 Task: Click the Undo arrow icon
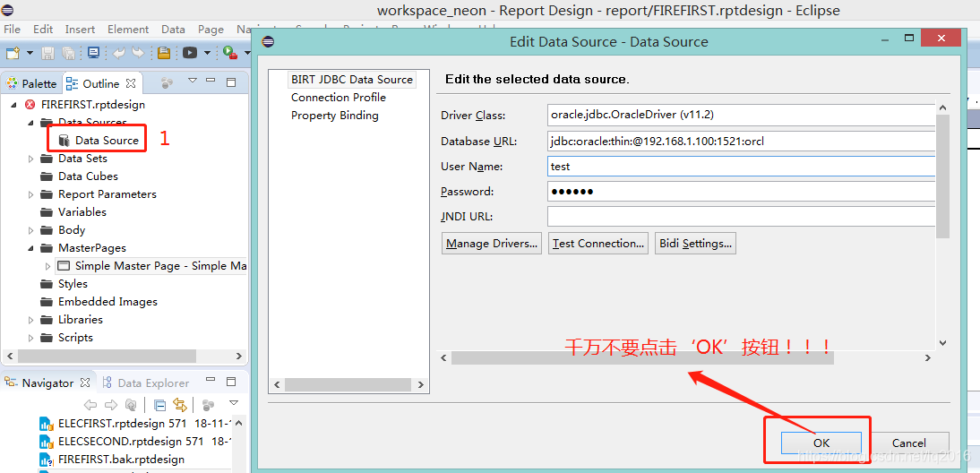tap(119, 53)
